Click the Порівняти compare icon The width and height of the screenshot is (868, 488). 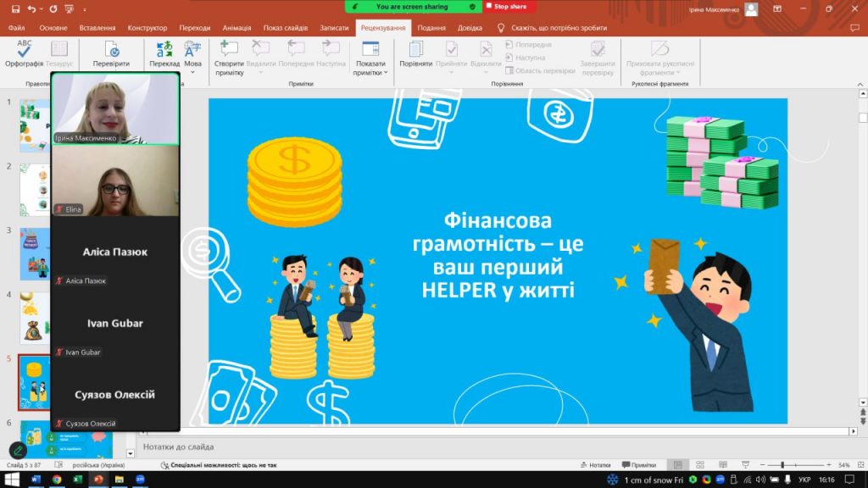pos(416,53)
